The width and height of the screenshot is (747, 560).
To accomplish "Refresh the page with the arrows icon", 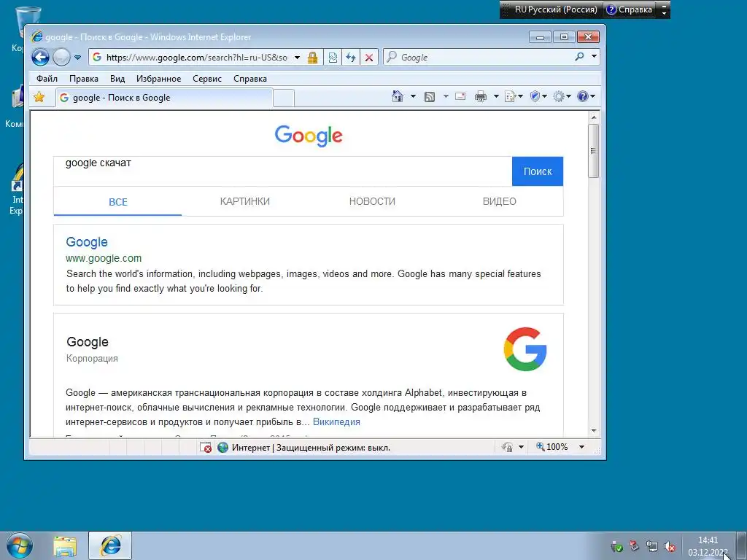I will point(351,58).
